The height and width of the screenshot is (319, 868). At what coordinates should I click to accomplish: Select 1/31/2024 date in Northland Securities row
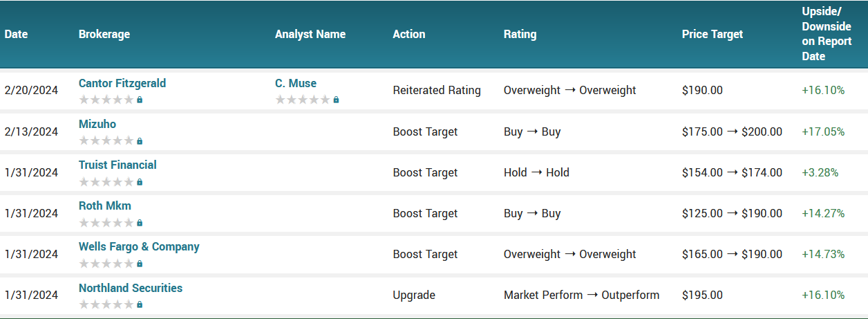point(31,295)
